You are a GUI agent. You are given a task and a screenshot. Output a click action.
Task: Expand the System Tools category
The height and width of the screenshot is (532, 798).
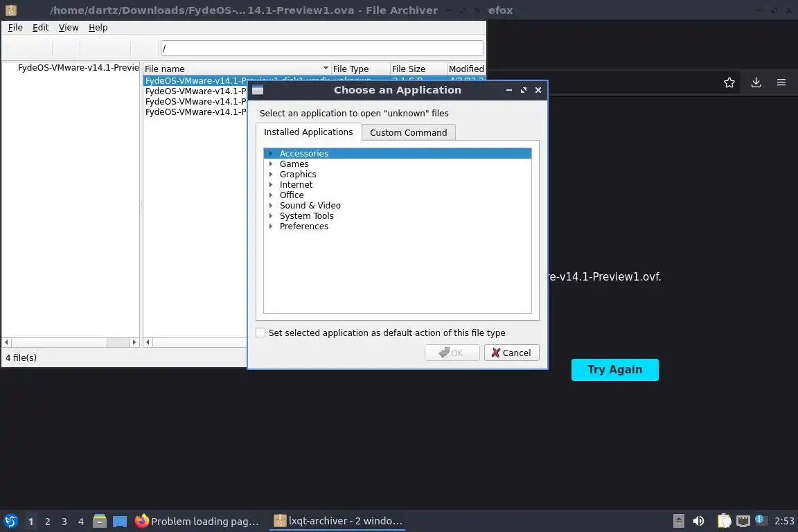pyautogui.click(x=271, y=216)
